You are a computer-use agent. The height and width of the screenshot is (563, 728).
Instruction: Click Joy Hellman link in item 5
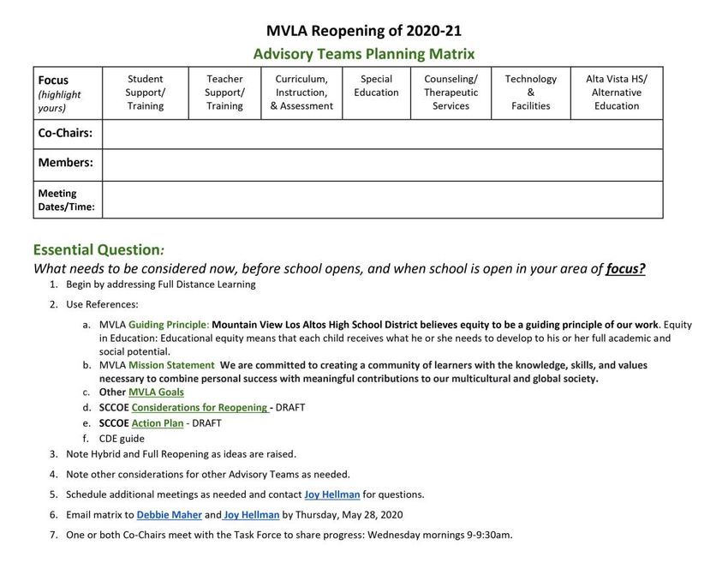(333, 494)
